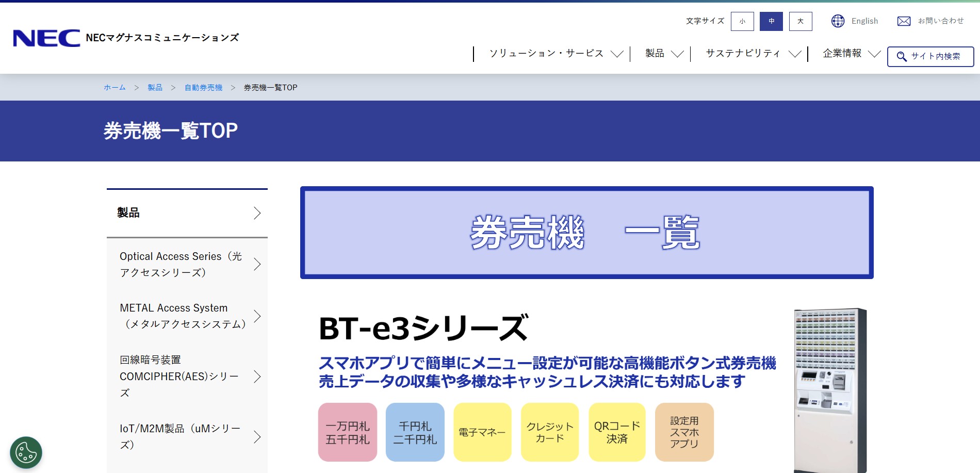This screenshot has width=980, height=473.
Task: Expand chevron next to 製品 in navigation
Action: pyautogui.click(x=677, y=54)
